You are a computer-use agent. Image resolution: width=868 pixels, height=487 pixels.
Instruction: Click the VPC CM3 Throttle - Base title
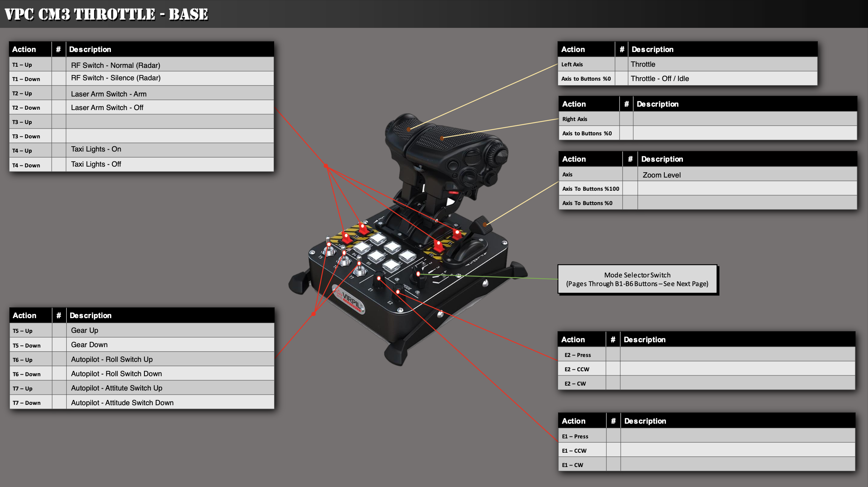pos(106,14)
